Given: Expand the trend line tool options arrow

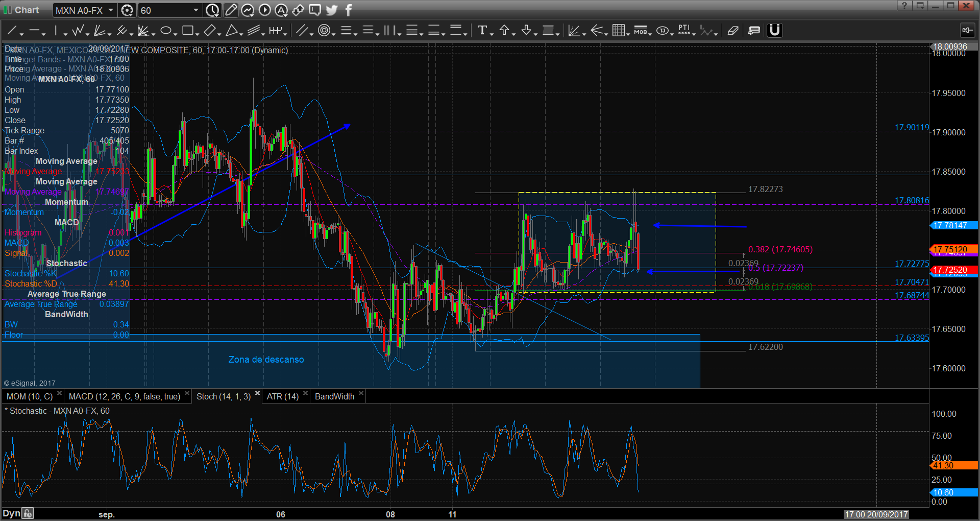Looking at the screenshot, I should coord(22,34).
